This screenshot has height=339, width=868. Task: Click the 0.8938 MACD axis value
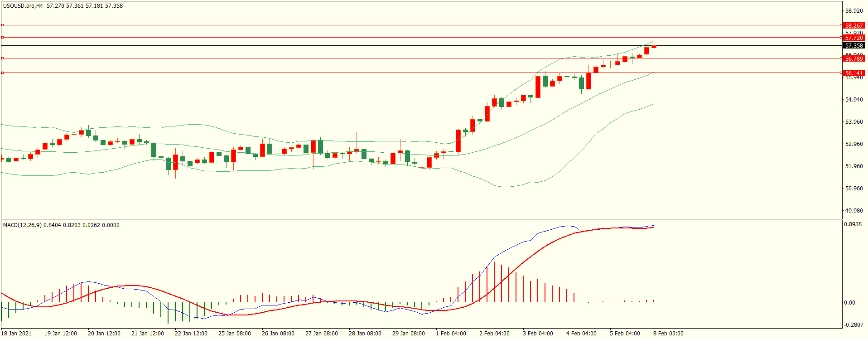(x=854, y=224)
